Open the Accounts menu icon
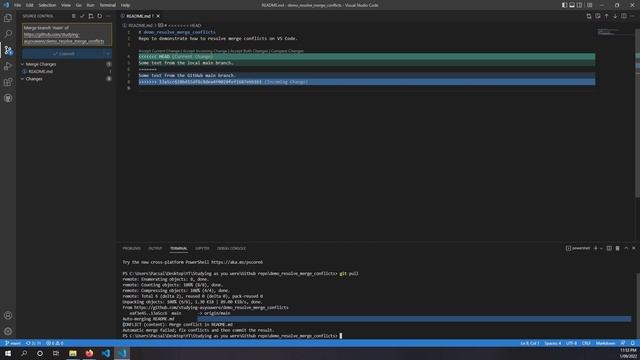The image size is (640, 360). [8, 315]
